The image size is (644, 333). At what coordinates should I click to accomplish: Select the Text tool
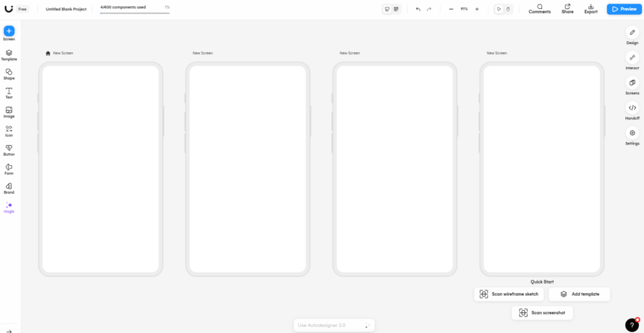click(9, 92)
